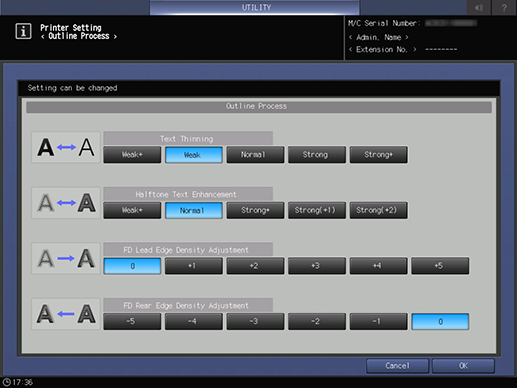517x388 pixels.
Task: Click the "M/C Serial Number" text
Action: (384, 23)
